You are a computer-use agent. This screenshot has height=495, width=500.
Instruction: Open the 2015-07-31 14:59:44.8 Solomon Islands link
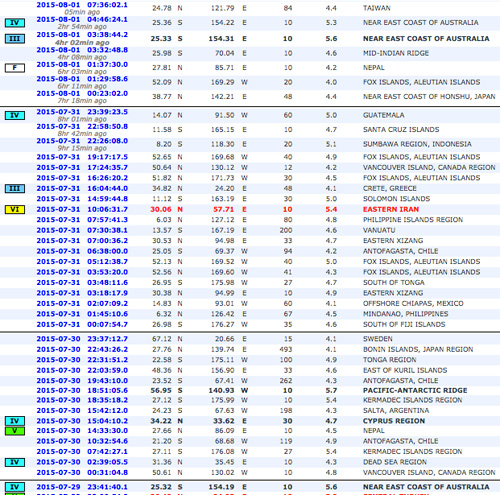point(82,199)
